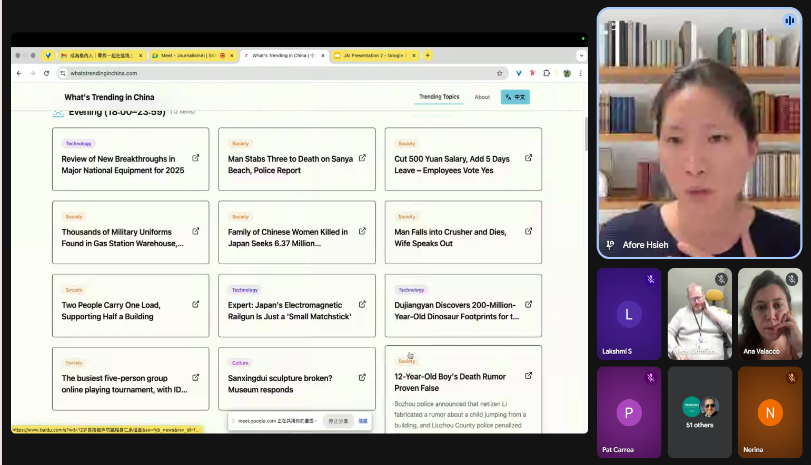Click the muted mic icon on Pat Carrea tile
The height and width of the screenshot is (465, 811).
click(651, 378)
